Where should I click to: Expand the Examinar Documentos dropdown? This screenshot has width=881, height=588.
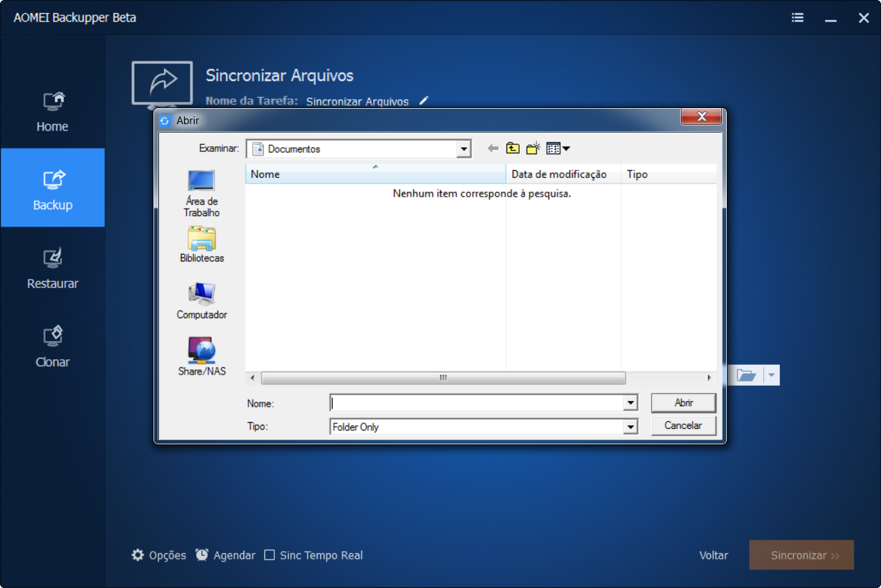464,149
